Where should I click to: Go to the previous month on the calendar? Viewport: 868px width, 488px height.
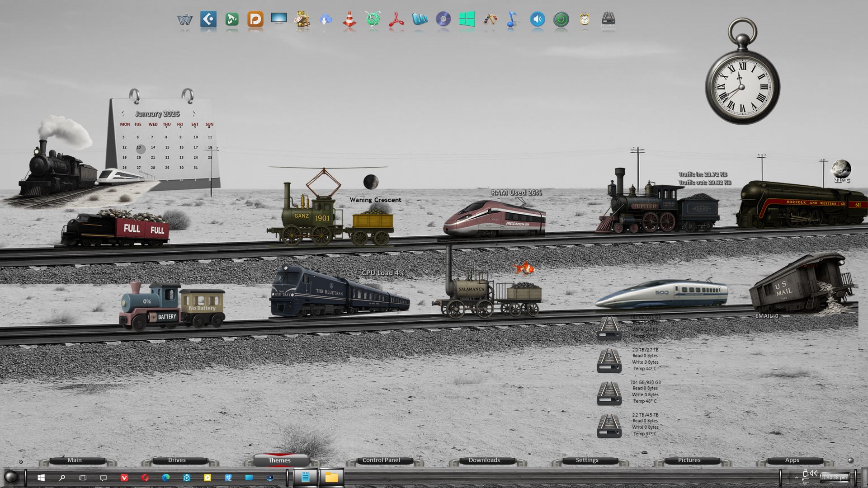coord(122,113)
